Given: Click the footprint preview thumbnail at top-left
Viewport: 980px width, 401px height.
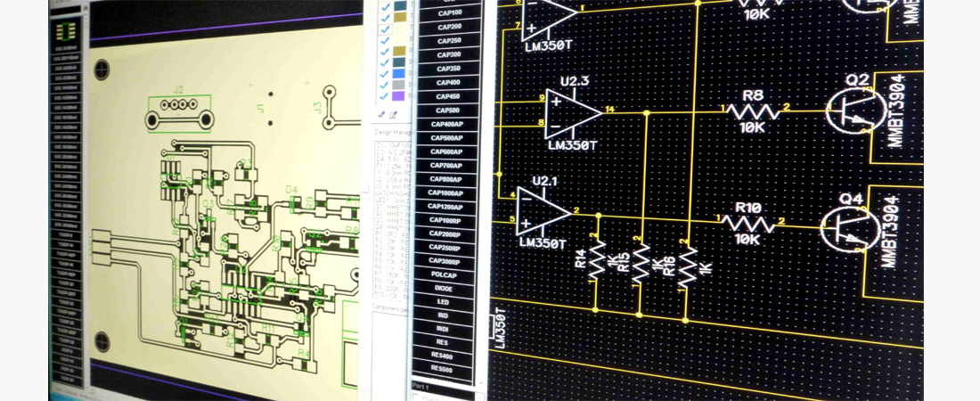Looking at the screenshot, I should tap(65, 30).
